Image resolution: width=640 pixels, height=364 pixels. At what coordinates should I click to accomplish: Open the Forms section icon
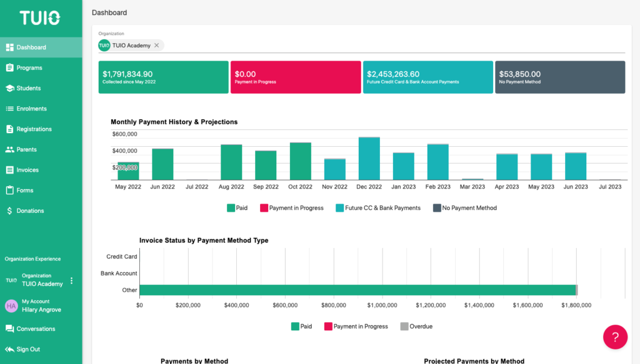(11, 190)
